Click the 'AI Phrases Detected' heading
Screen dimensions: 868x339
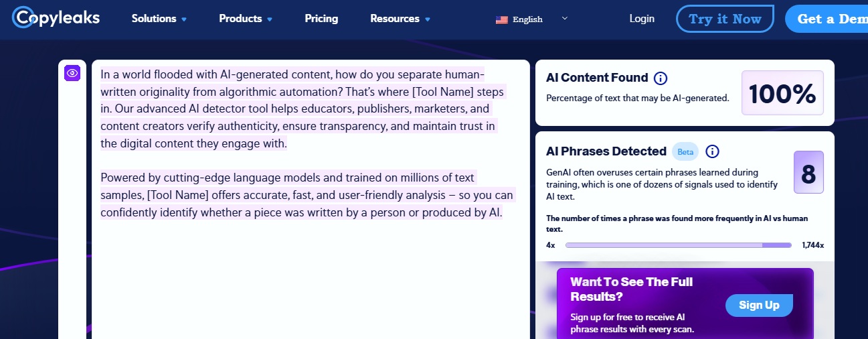(606, 151)
